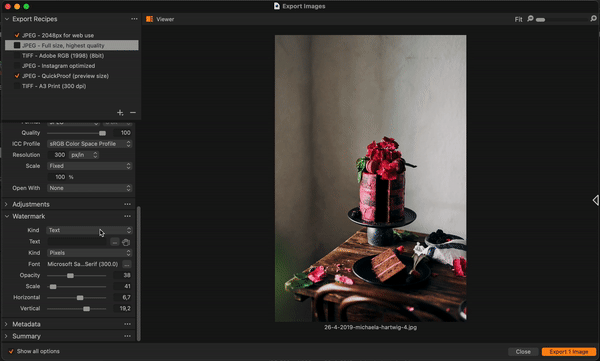Open the watermark Kind Text dropdown
Screen dimensions: 600x361
(90, 230)
